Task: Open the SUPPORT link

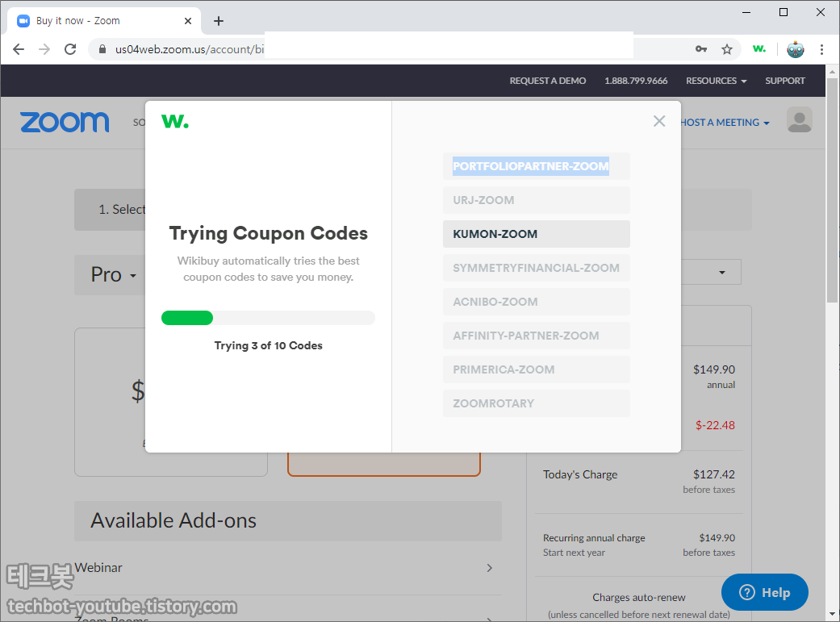Action: [x=785, y=81]
